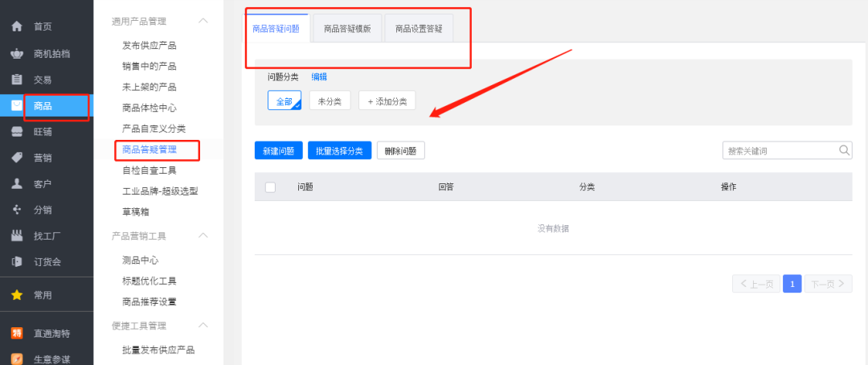Click the shopping bag icon beside 商品

coord(17,106)
